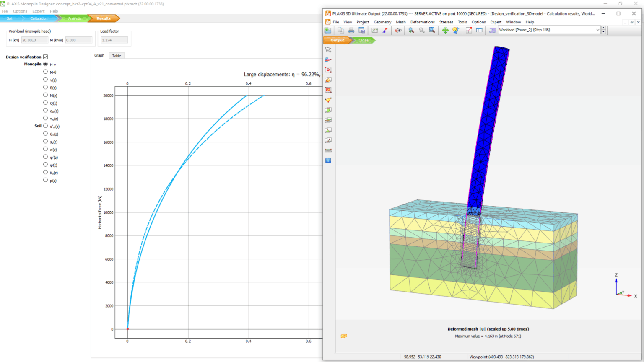This screenshot has width=644, height=362.
Task: Click the zoom-in magnifier icon
Action: pyautogui.click(x=411, y=30)
